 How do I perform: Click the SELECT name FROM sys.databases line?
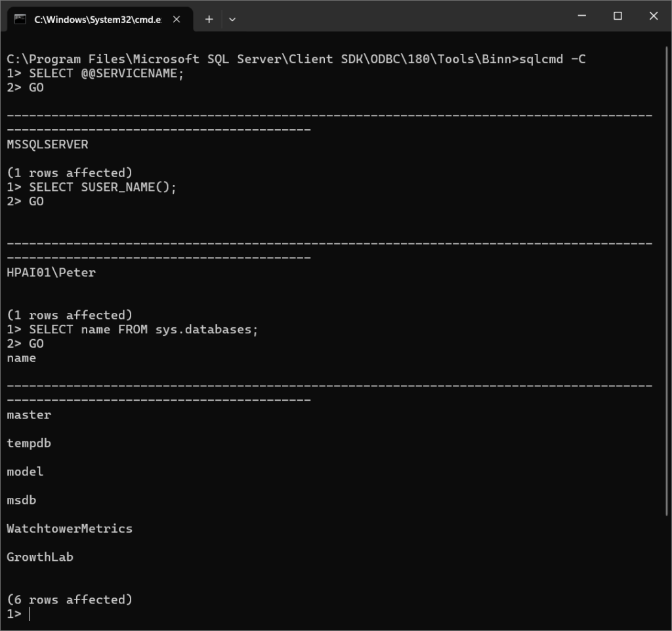131,329
